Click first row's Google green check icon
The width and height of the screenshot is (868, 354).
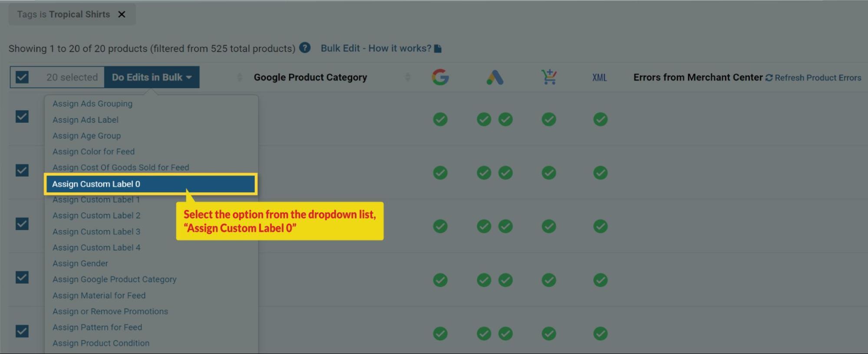pos(440,119)
